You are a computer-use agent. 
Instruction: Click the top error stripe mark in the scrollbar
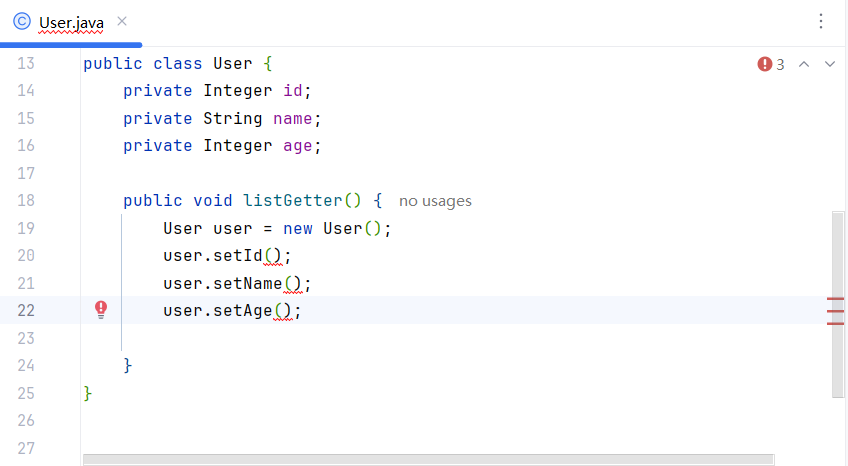click(836, 299)
